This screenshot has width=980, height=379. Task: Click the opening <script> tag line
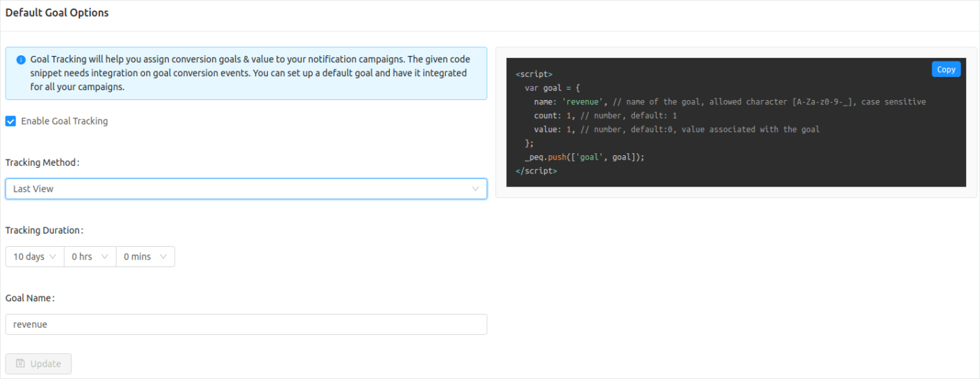[x=534, y=73]
